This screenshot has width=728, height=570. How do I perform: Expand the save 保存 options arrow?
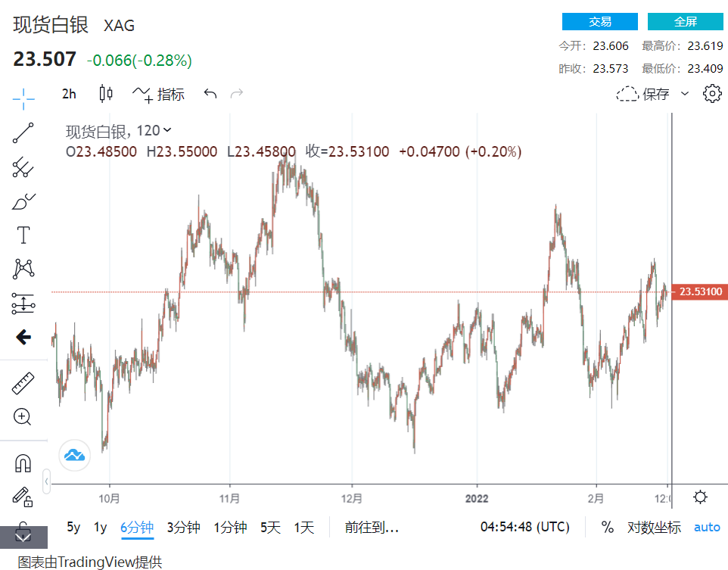coord(685,94)
